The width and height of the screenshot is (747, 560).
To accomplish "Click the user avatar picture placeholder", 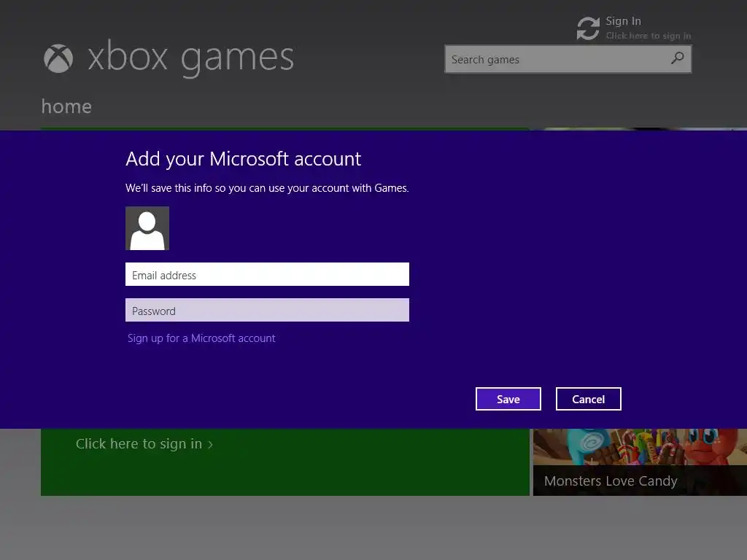I will (x=147, y=228).
